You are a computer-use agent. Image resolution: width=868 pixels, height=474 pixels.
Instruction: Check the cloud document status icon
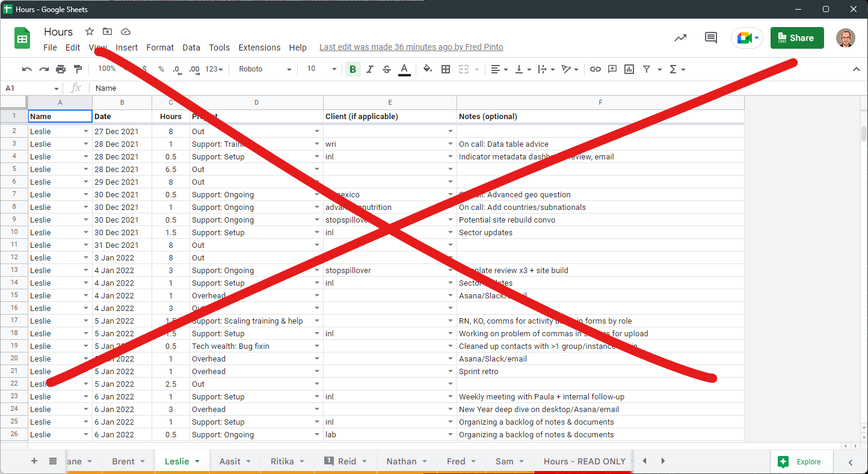click(126, 31)
